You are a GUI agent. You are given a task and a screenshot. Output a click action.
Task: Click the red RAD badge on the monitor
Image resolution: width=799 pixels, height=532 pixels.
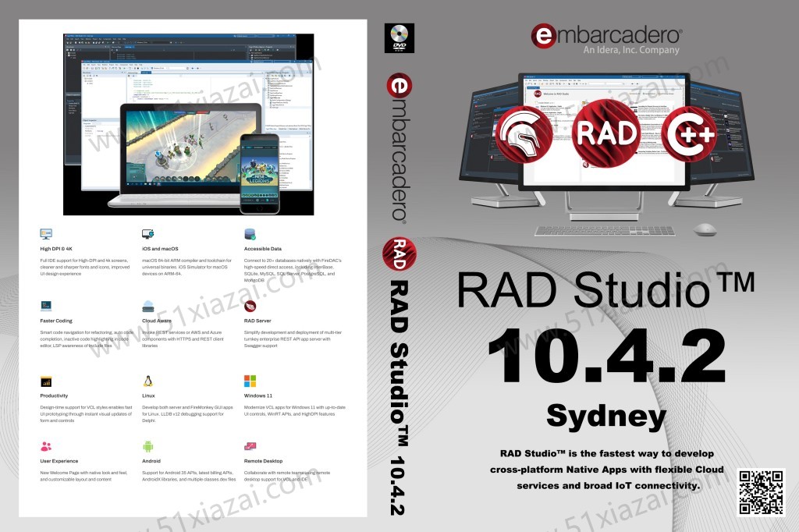click(605, 133)
